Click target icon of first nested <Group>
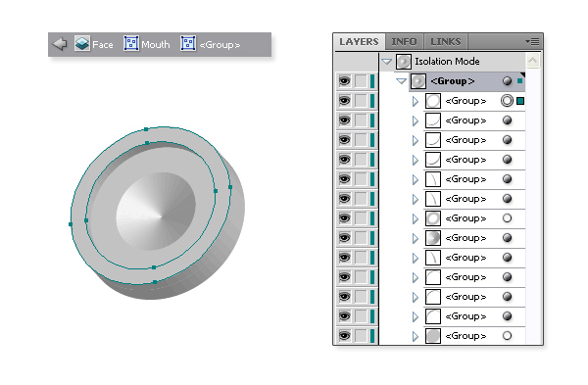The image size is (588, 385). tap(507, 101)
